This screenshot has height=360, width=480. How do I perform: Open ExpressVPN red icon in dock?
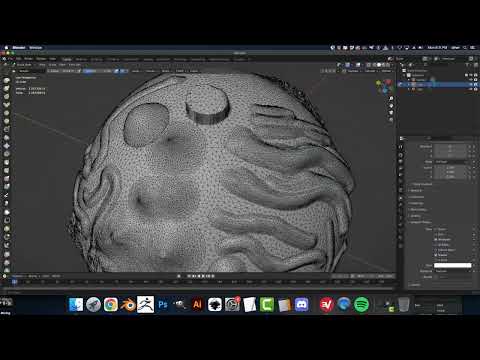pos(327,305)
